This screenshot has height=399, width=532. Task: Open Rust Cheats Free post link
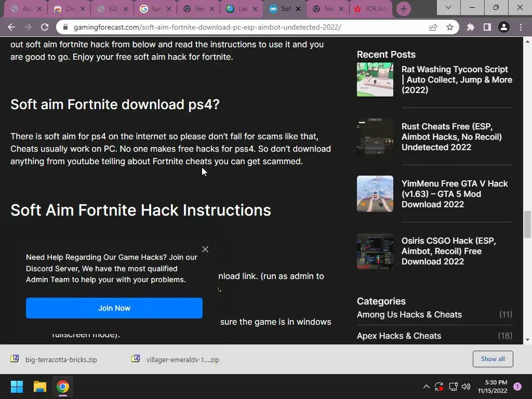click(451, 137)
